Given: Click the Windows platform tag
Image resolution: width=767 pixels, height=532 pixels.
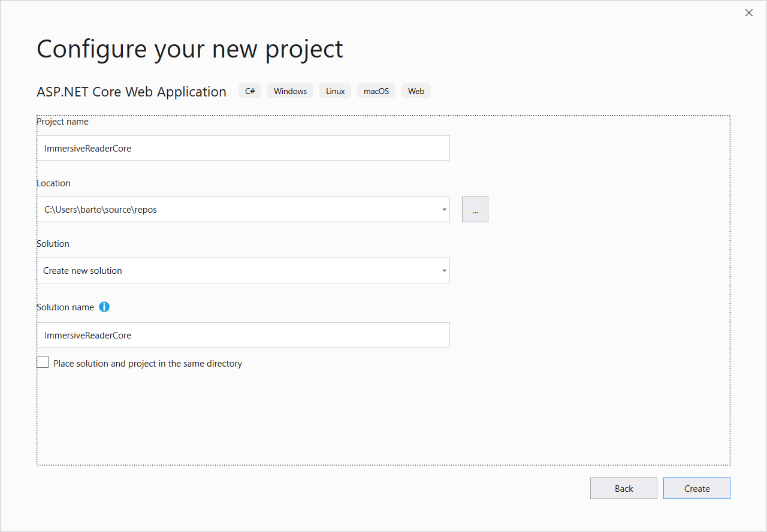Looking at the screenshot, I should coord(290,91).
